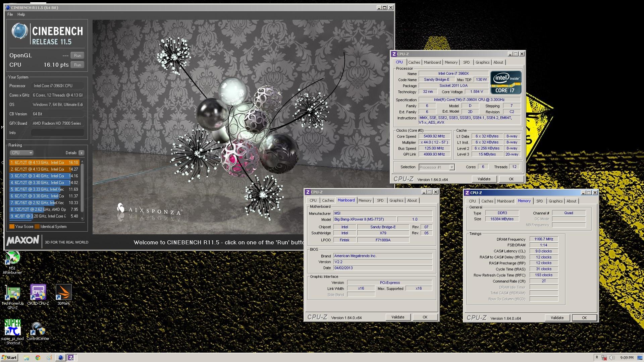644x362 pixels.
Task: Click the Intel Core i7 badge logo
Action: [x=506, y=82]
